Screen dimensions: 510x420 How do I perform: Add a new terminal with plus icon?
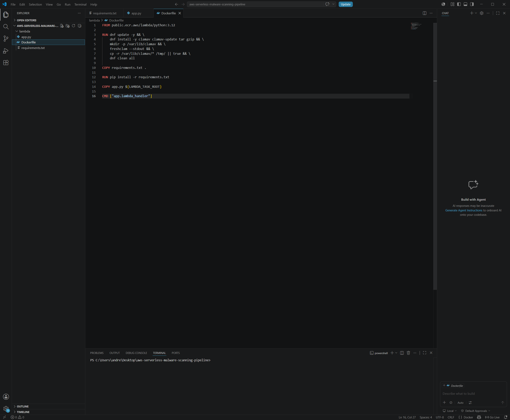pyautogui.click(x=392, y=353)
